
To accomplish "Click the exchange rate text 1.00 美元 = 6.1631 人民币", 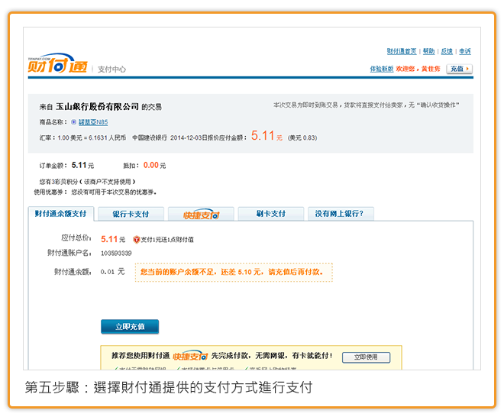I will (92, 138).
